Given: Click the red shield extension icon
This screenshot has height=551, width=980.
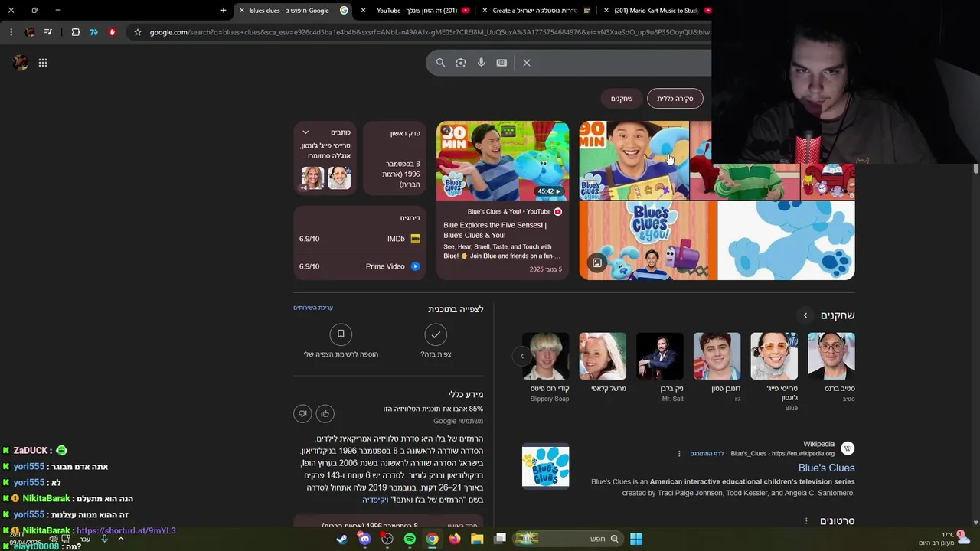Looking at the screenshot, I should [113, 32].
